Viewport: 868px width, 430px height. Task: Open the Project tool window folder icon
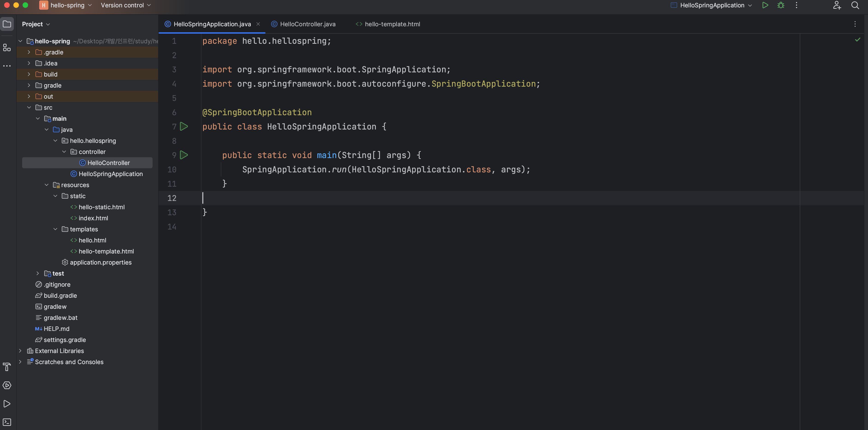coord(7,24)
